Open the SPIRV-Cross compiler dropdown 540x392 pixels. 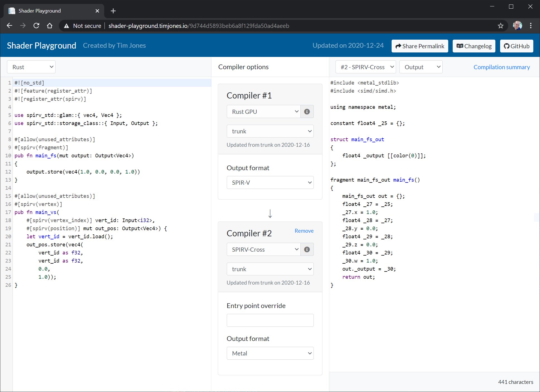(x=264, y=249)
